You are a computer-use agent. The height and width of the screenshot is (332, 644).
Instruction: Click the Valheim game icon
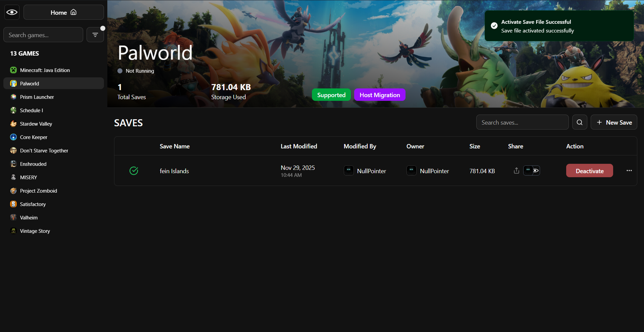click(13, 217)
